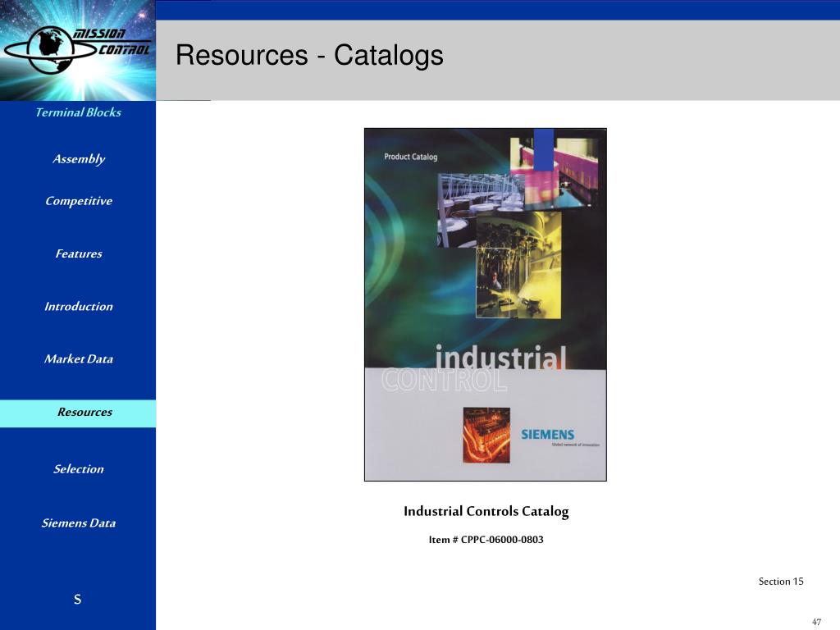Click the Industrial Controls Catalog caption
This screenshot has width=840, height=630.
point(486,512)
